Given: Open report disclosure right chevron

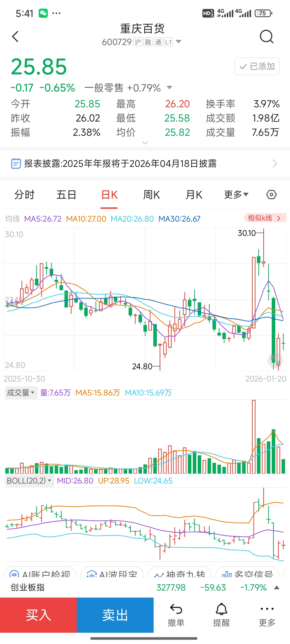Looking at the screenshot, I should [275, 163].
